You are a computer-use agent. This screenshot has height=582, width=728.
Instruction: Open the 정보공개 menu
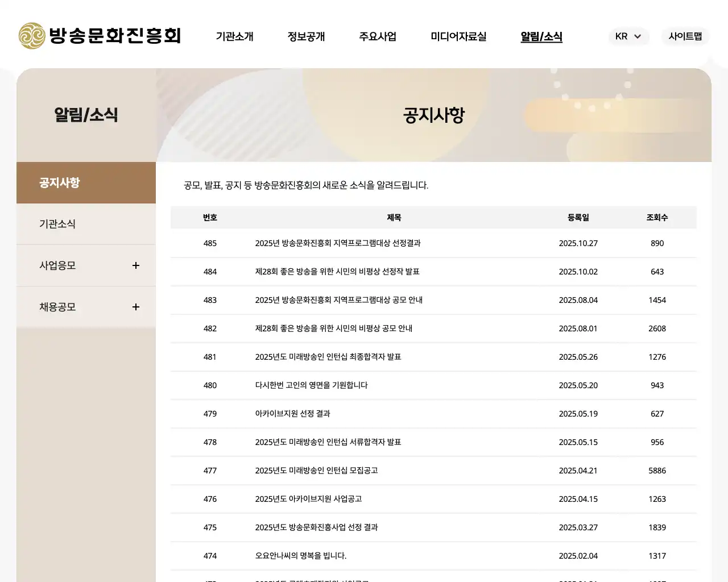pos(306,36)
